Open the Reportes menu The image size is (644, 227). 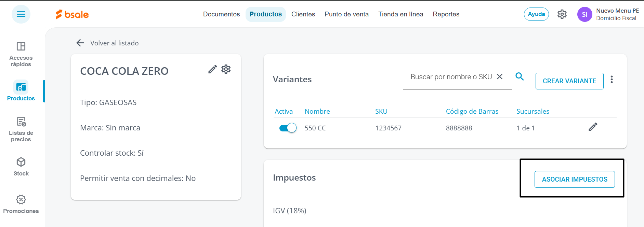[446, 14]
